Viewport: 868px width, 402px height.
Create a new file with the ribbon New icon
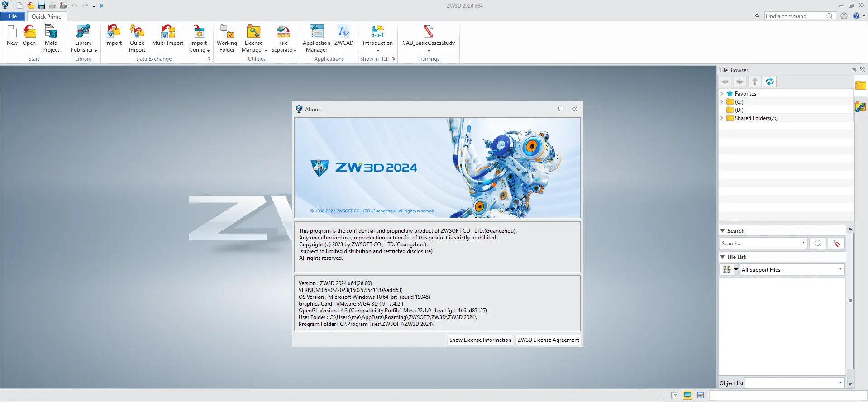coord(12,35)
